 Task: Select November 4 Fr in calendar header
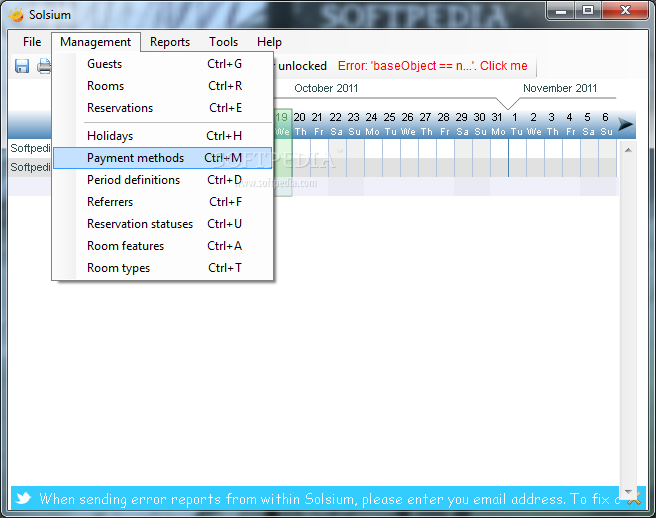pyautogui.click(x=570, y=124)
